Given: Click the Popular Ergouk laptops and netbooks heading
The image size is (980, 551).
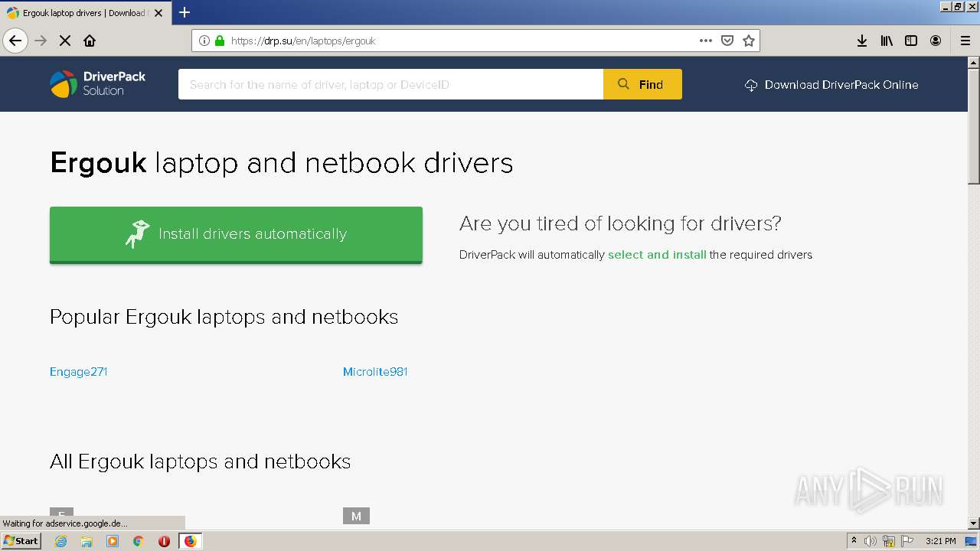Looking at the screenshot, I should point(224,317).
